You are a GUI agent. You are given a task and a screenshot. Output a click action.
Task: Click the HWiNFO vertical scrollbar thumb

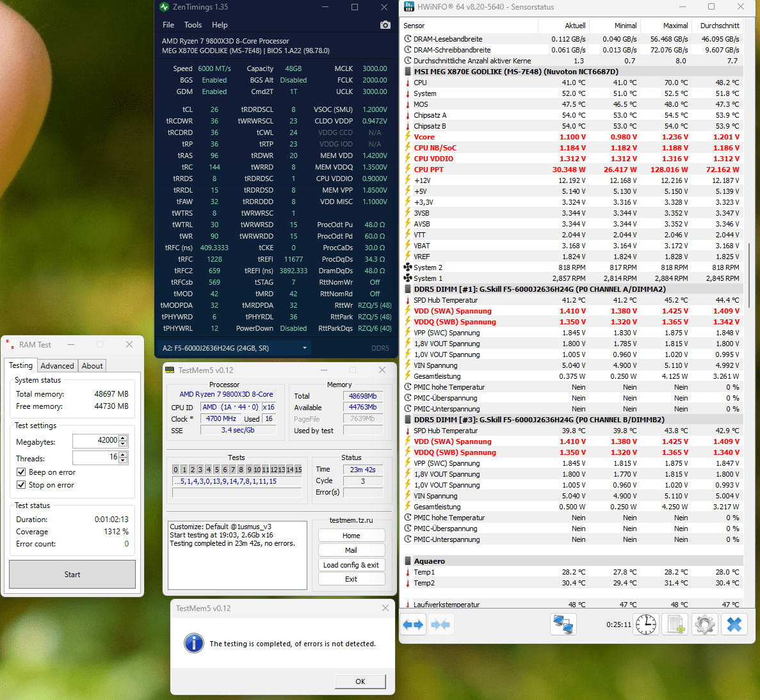coord(750,274)
